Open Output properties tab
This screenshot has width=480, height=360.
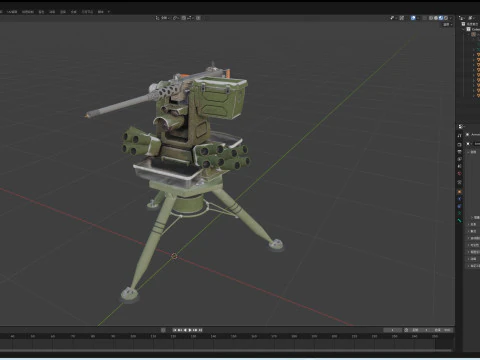(459, 152)
